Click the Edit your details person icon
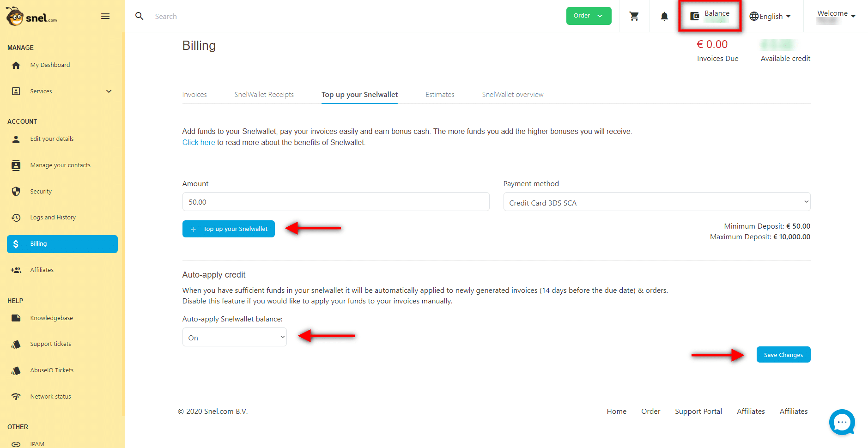Viewport: 868px width, 448px height. point(16,139)
